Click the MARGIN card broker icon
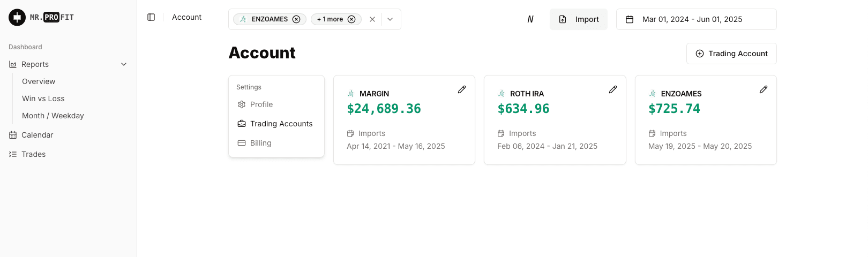Viewport: 868px width, 257px height. (x=351, y=94)
